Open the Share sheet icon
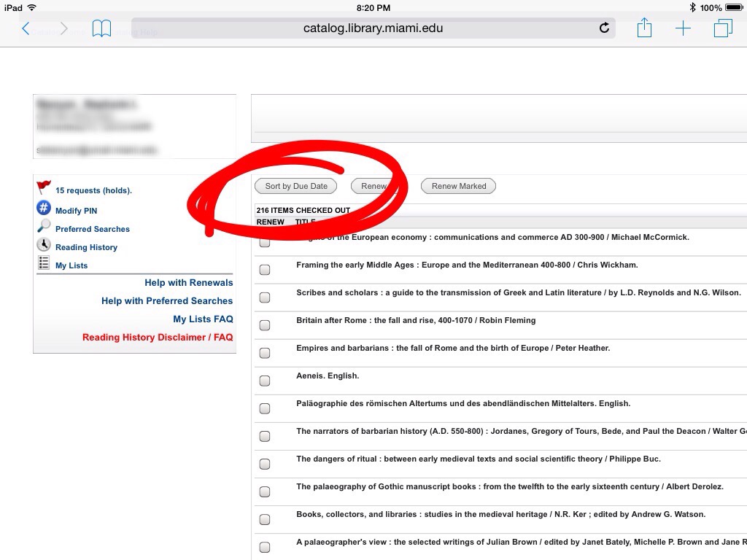This screenshot has height=560, width=747. click(x=644, y=28)
